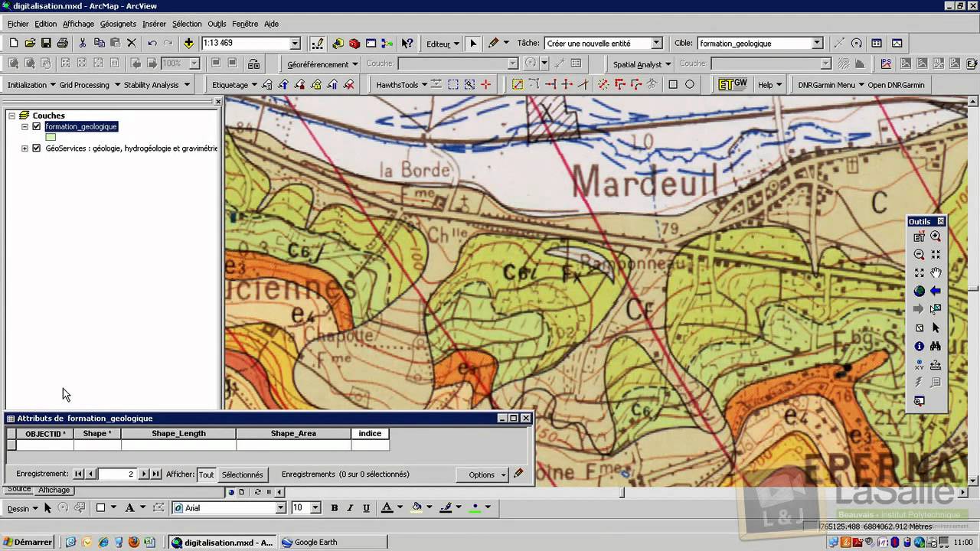Image resolution: width=980 pixels, height=551 pixels.
Task: Click the formation_geologique green symbol swatch
Action: pyautogui.click(x=51, y=137)
